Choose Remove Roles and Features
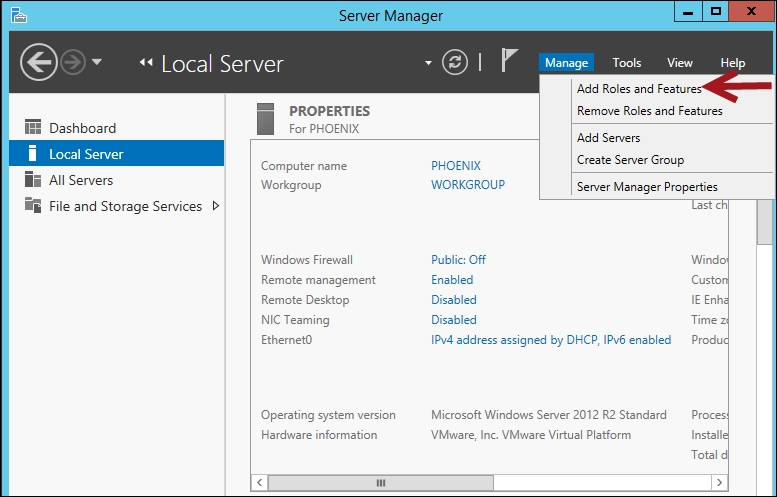This screenshot has width=777, height=497. (649, 111)
